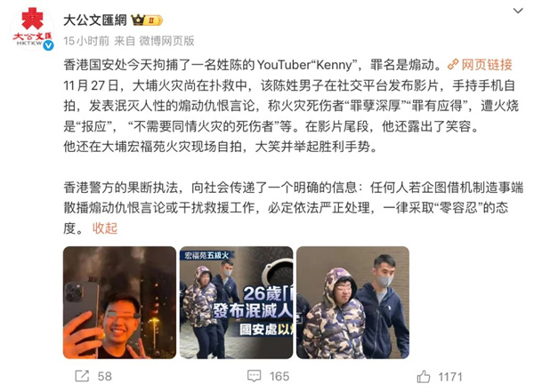Click the blue verified badge on avatar

pos(48,45)
